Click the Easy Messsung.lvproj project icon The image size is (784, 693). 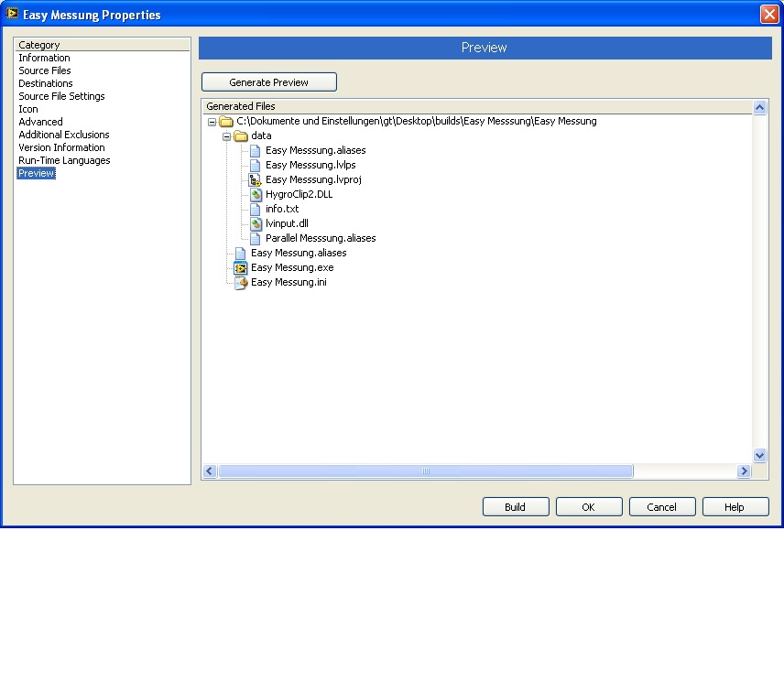click(255, 179)
